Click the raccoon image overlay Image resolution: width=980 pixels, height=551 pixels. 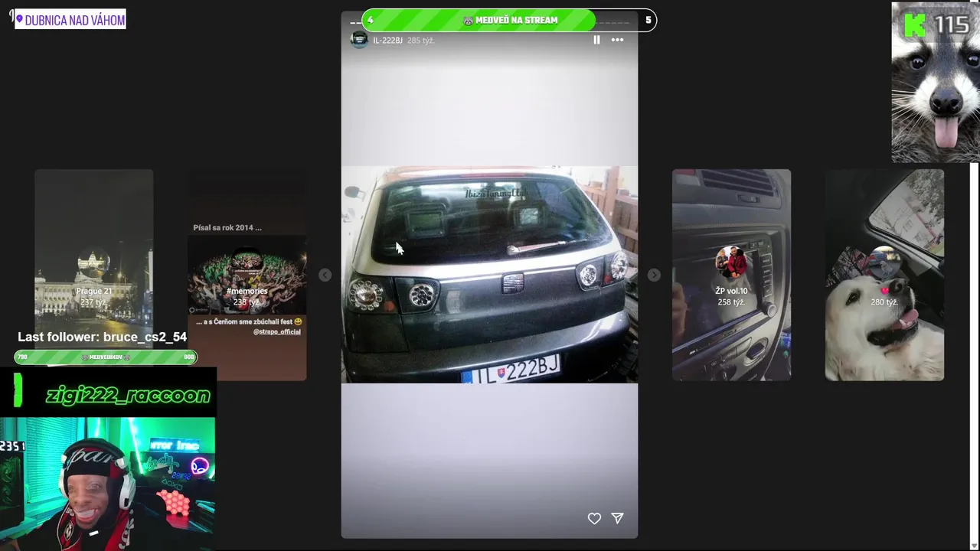[x=935, y=82]
